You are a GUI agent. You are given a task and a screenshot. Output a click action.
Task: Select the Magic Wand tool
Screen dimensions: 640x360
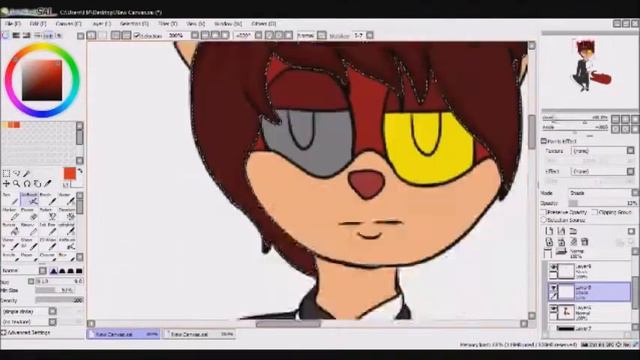pyautogui.click(x=27, y=174)
